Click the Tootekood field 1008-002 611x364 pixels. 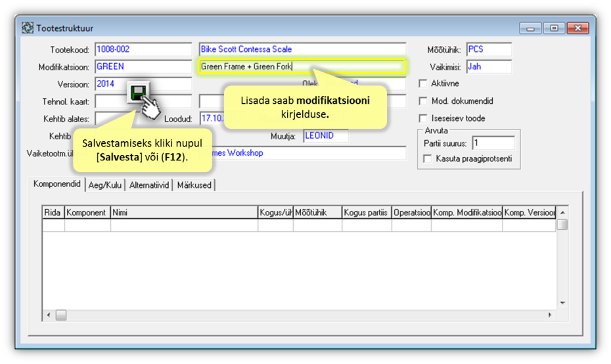(143, 49)
